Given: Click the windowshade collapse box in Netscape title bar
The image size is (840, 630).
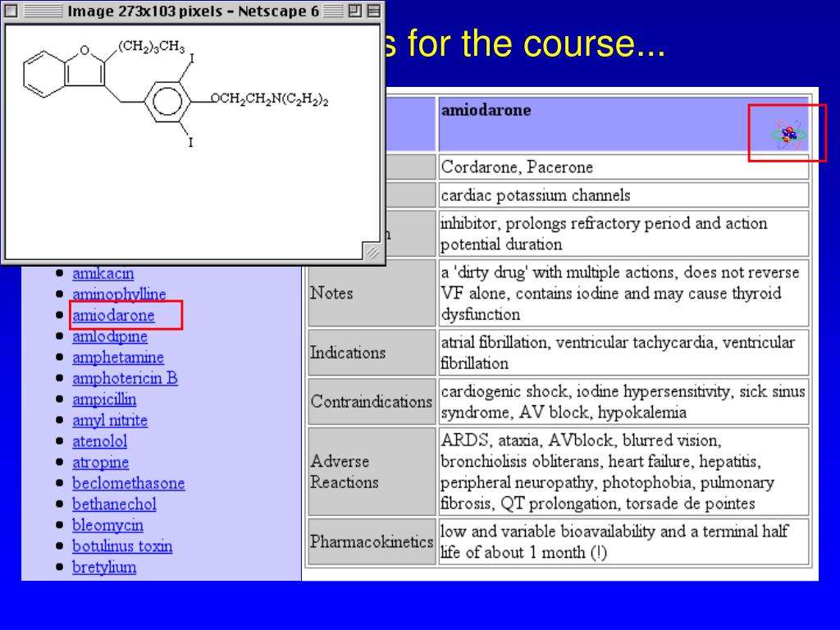Looking at the screenshot, I should (x=374, y=11).
